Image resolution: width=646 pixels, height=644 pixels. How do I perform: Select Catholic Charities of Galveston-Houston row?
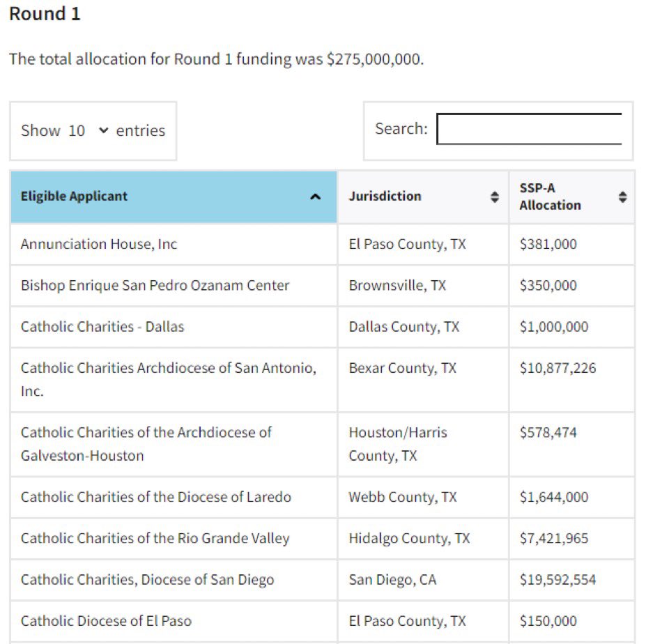[x=146, y=444]
